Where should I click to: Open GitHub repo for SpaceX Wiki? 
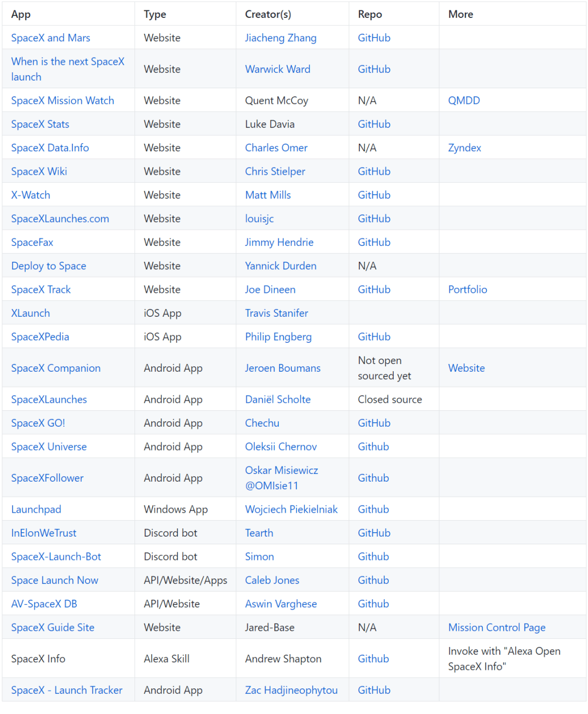pos(374,171)
